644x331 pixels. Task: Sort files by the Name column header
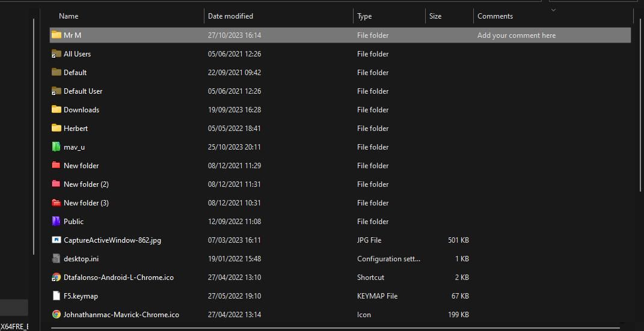pos(69,16)
